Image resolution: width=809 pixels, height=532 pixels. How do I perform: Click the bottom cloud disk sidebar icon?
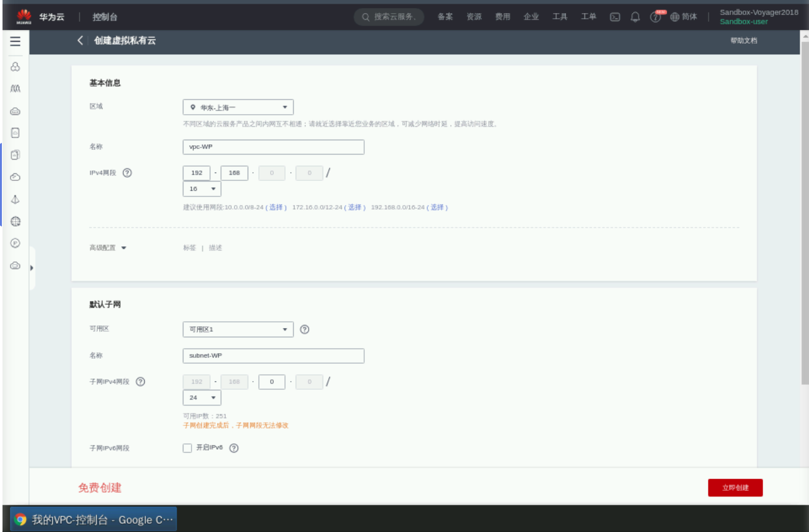tap(16, 266)
